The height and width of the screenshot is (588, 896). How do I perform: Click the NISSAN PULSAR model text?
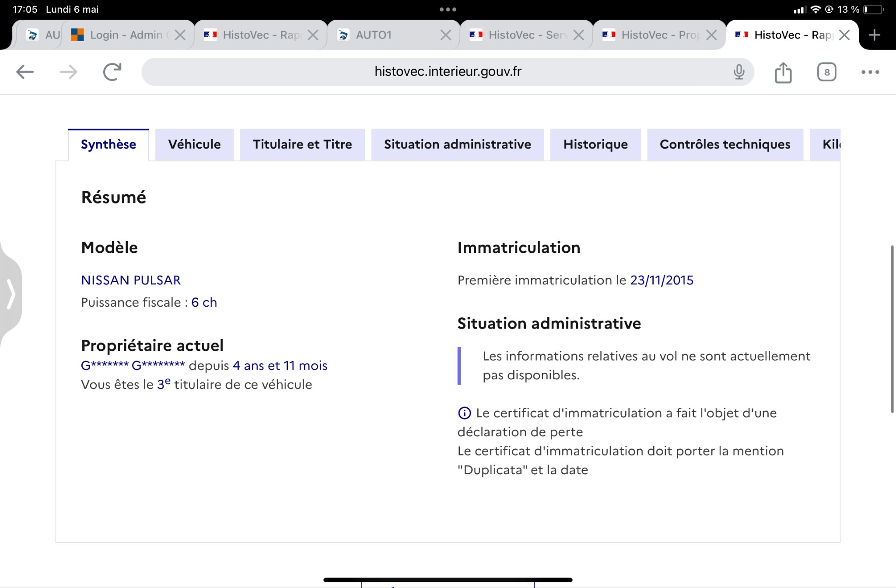click(131, 280)
